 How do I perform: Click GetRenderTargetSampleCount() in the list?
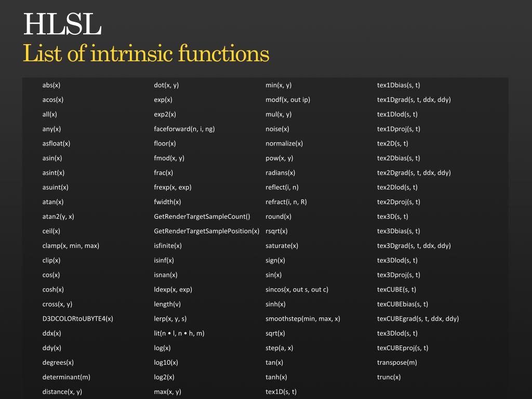click(202, 217)
